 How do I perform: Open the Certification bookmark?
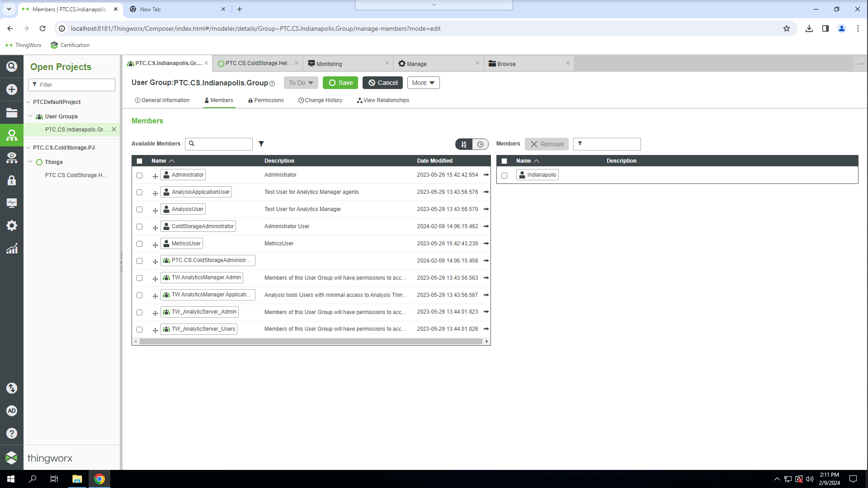coord(70,45)
